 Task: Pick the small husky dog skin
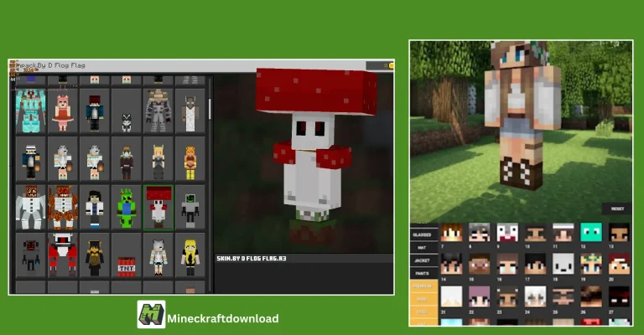(x=127, y=111)
